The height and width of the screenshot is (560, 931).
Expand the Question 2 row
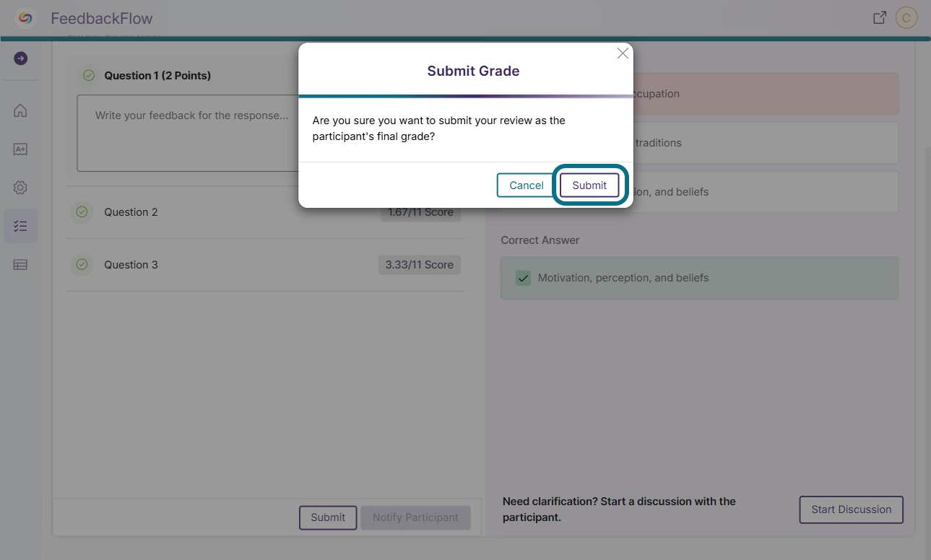click(x=265, y=212)
